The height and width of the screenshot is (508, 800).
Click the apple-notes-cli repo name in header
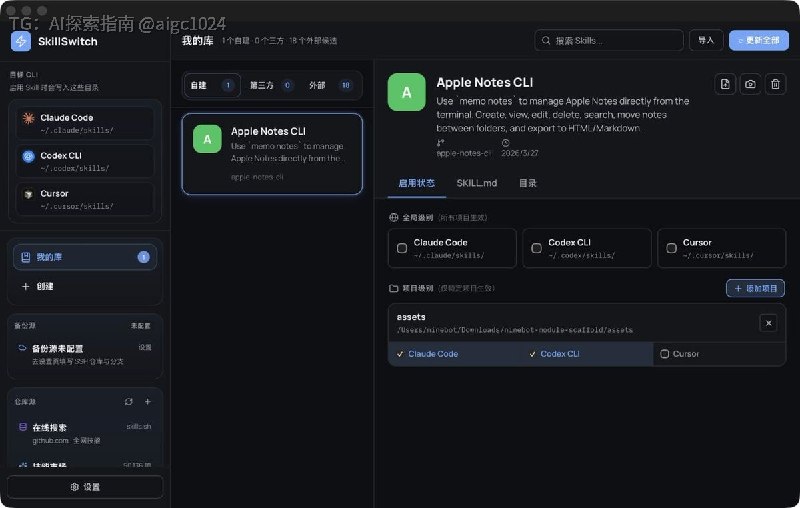(x=463, y=153)
